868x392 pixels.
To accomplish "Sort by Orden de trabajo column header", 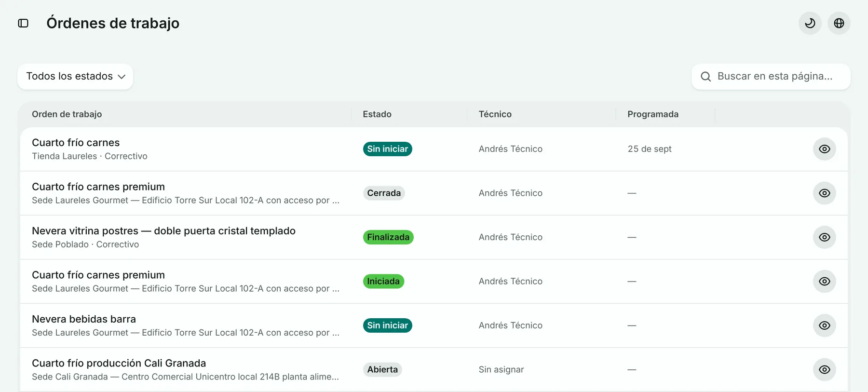I will (67, 114).
